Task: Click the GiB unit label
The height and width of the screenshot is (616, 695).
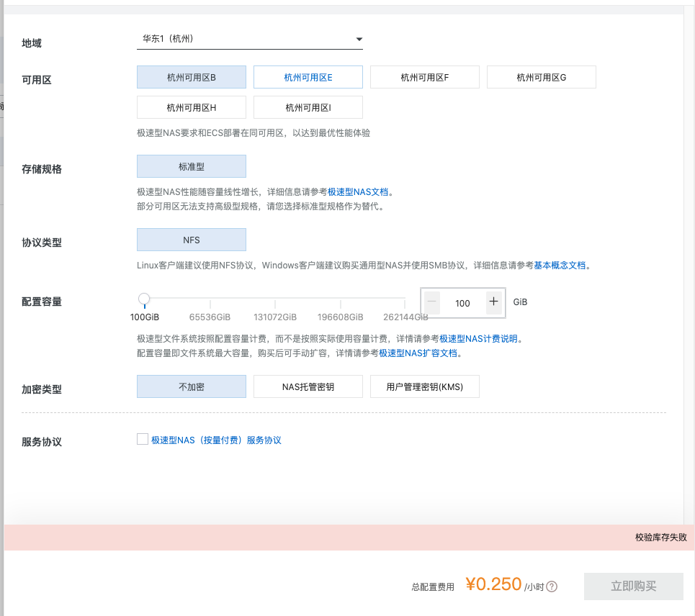Action: [x=520, y=302]
